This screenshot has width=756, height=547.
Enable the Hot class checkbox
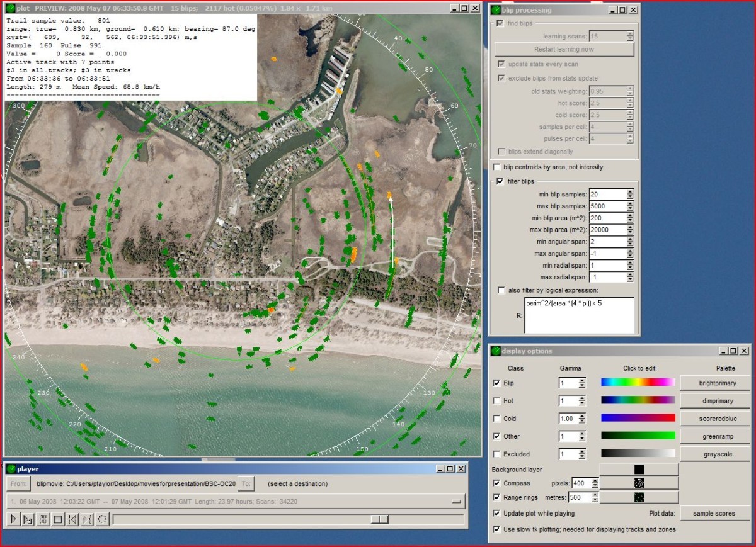(x=497, y=401)
